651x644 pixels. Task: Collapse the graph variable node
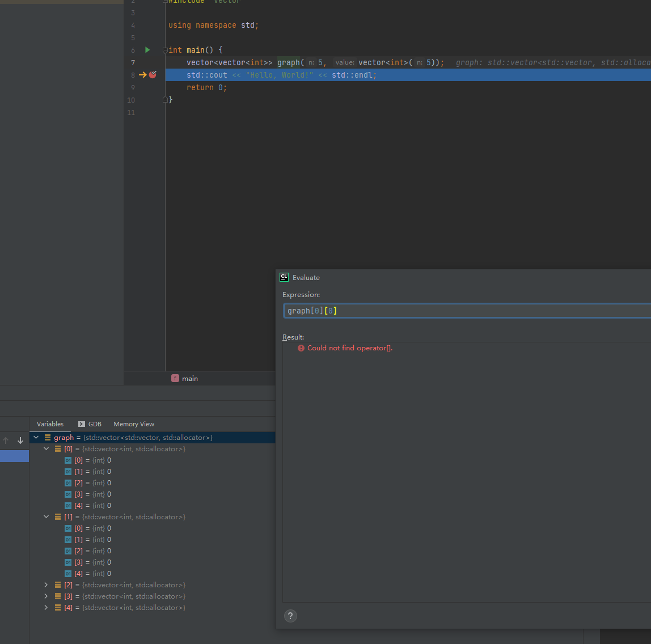36,437
